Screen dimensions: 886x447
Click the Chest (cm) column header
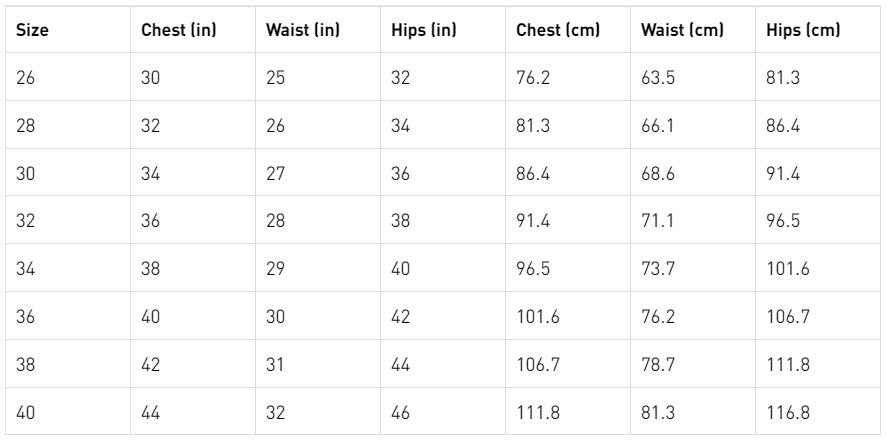tap(558, 30)
